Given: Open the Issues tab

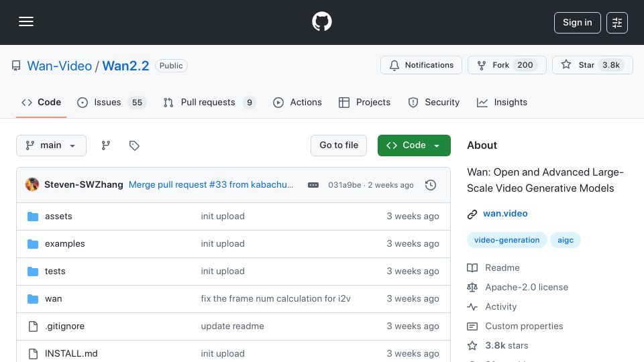Looking at the screenshot, I should (111, 102).
